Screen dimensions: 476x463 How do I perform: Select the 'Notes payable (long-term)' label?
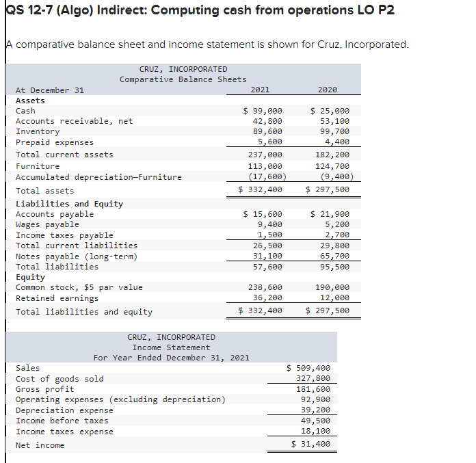(77, 256)
